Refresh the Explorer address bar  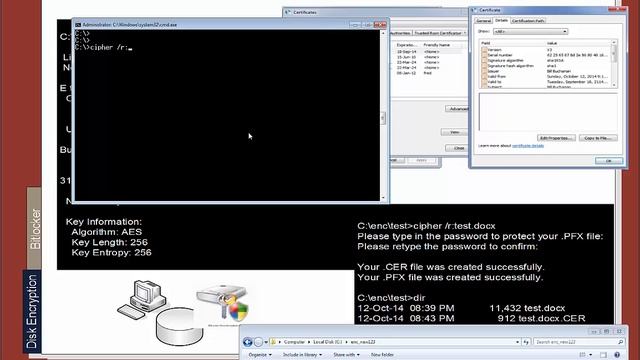pyautogui.click(x=527, y=342)
